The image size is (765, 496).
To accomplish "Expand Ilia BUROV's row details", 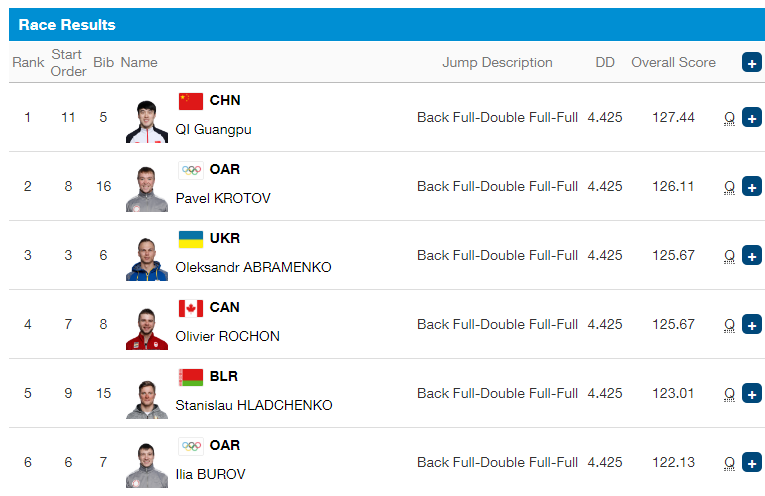I will [751, 462].
